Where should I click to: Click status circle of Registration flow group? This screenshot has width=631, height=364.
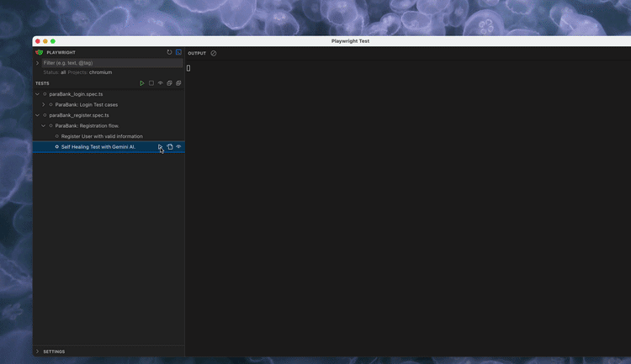click(50, 125)
